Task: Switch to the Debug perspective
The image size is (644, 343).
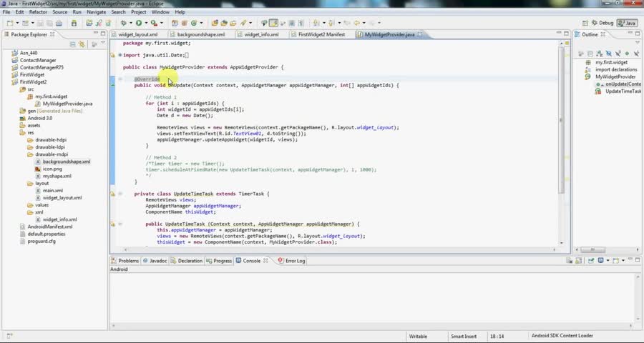Action: [602, 23]
